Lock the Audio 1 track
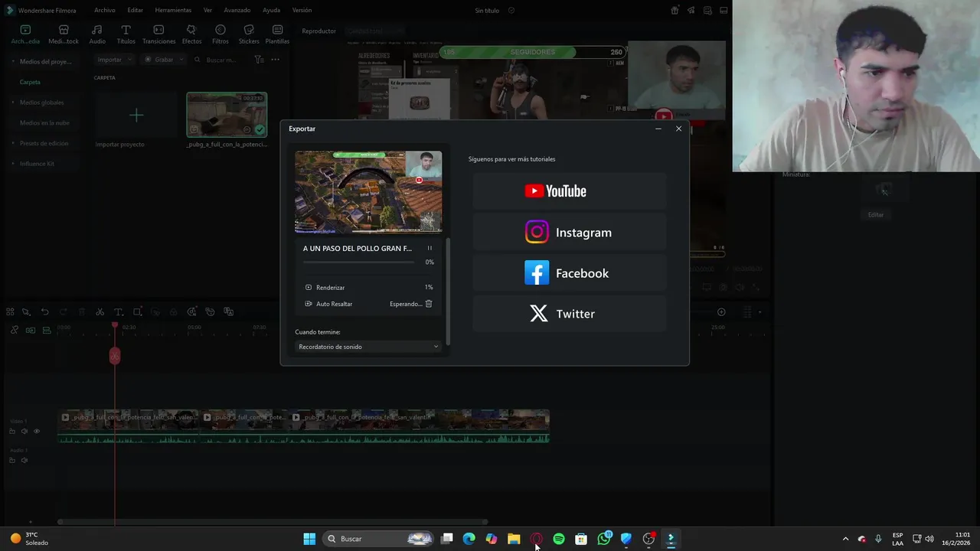Image resolution: width=980 pixels, height=551 pixels. [x=12, y=460]
